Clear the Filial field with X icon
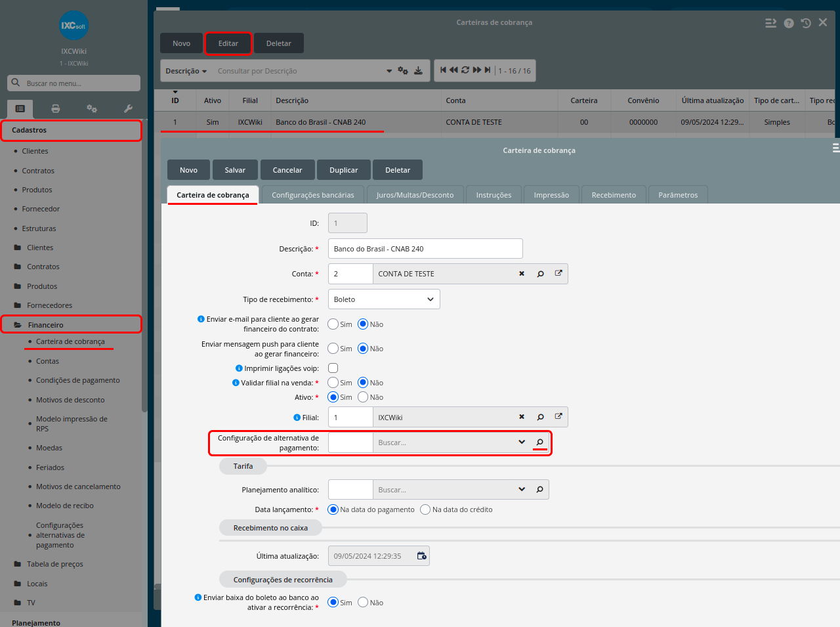Screen dimensions: 840x627 click(x=522, y=417)
